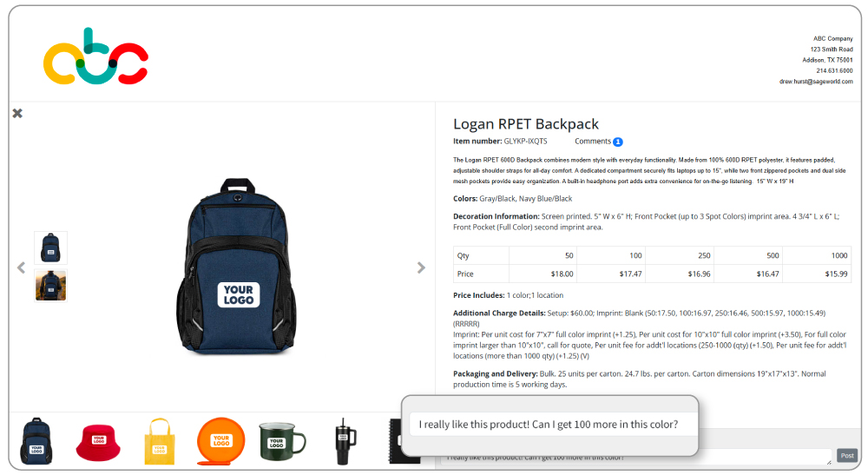Open the green camping mug product

(282, 441)
